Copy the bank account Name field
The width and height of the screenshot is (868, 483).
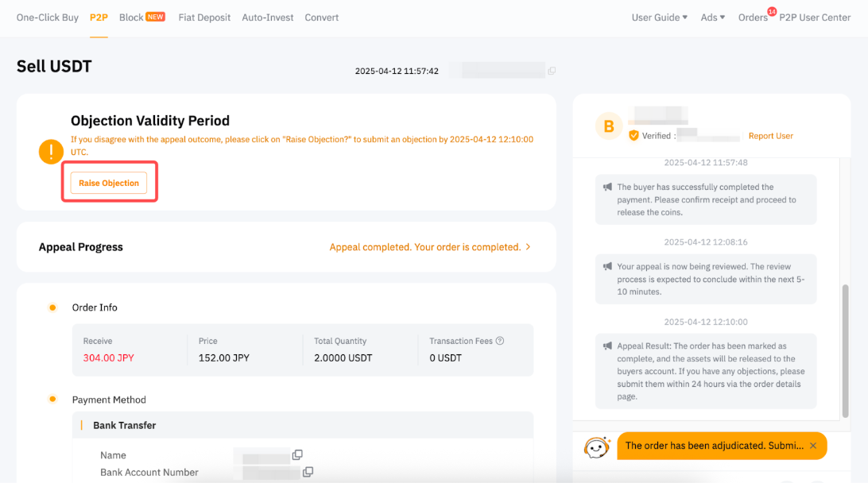(x=297, y=455)
